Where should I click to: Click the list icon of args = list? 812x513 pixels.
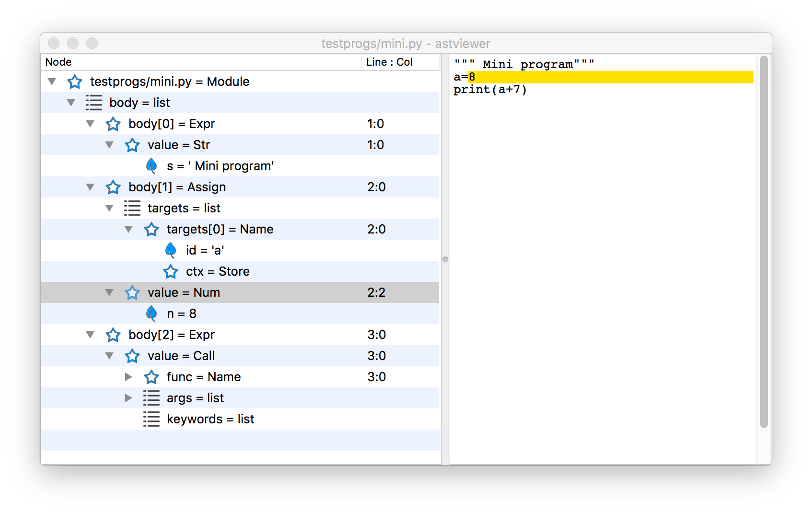[x=151, y=398]
